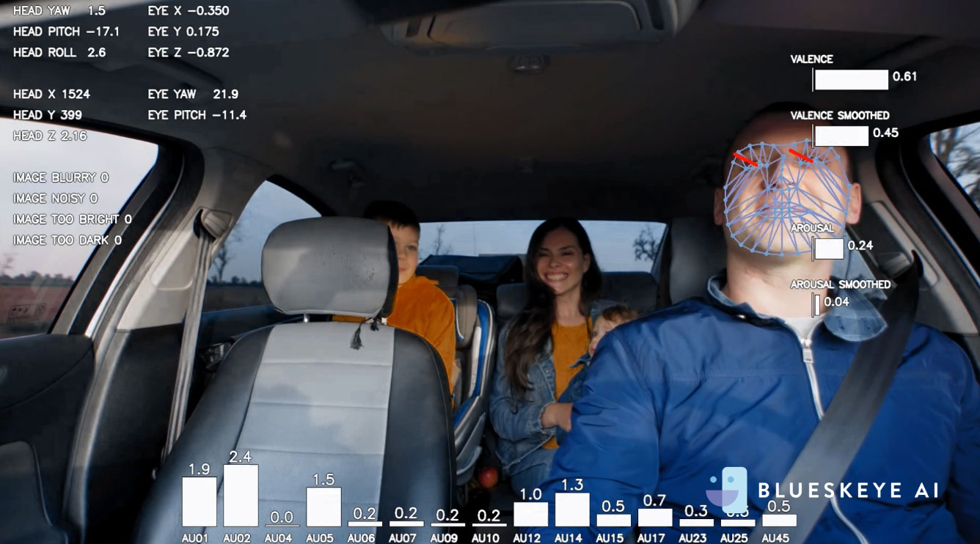Click the Arousal Smoothed bar reading 0.04
This screenshot has height=544, width=980.
tap(816, 304)
